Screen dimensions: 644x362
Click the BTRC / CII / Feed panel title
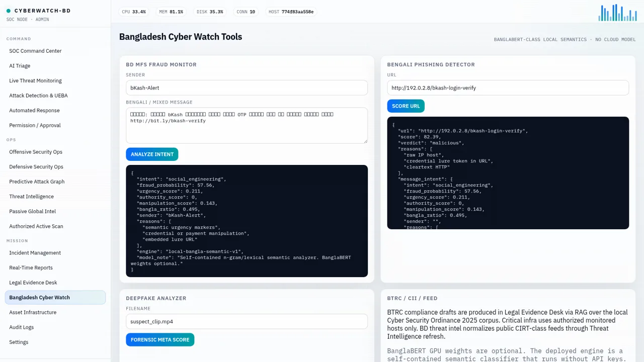pos(412,298)
